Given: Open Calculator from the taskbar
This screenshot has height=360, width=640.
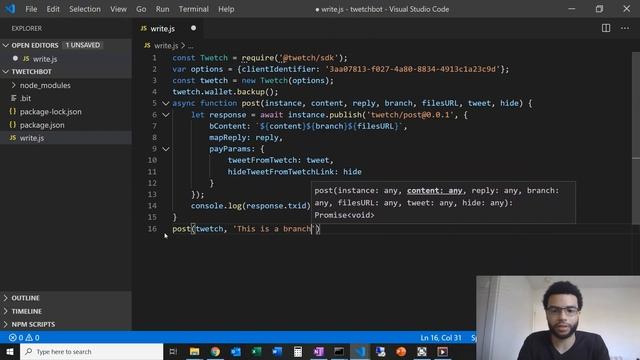Looking at the screenshot, I should (x=298, y=351).
